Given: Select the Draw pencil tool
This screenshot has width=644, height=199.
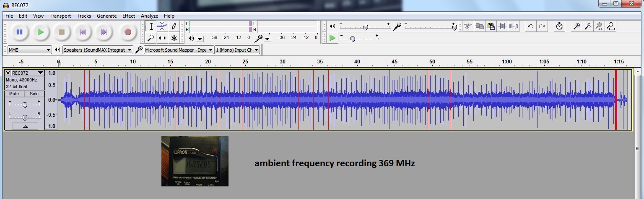Looking at the screenshot, I should [x=174, y=26].
